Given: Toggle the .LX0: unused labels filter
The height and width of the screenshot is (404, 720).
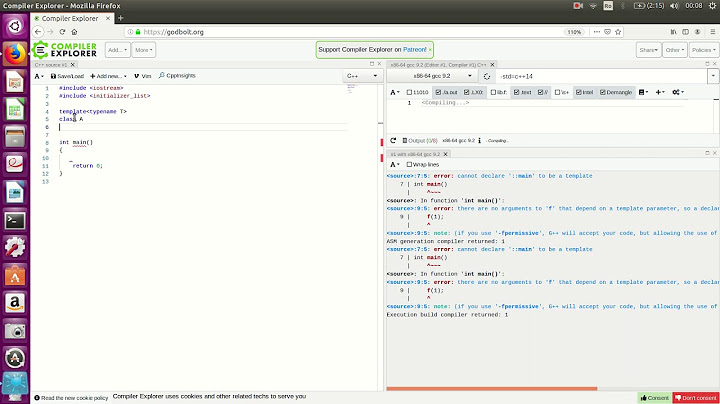Looking at the screenshot, I should click(473, 92).
